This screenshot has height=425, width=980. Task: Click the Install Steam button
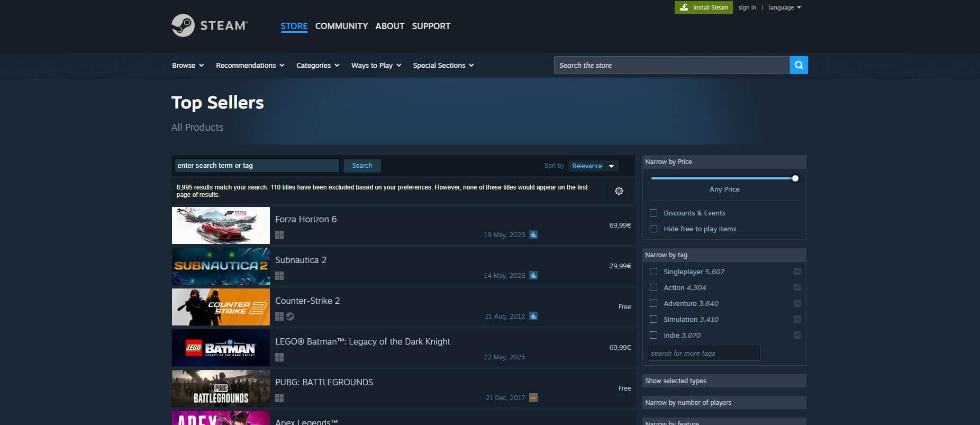click(x=704, y=7)
